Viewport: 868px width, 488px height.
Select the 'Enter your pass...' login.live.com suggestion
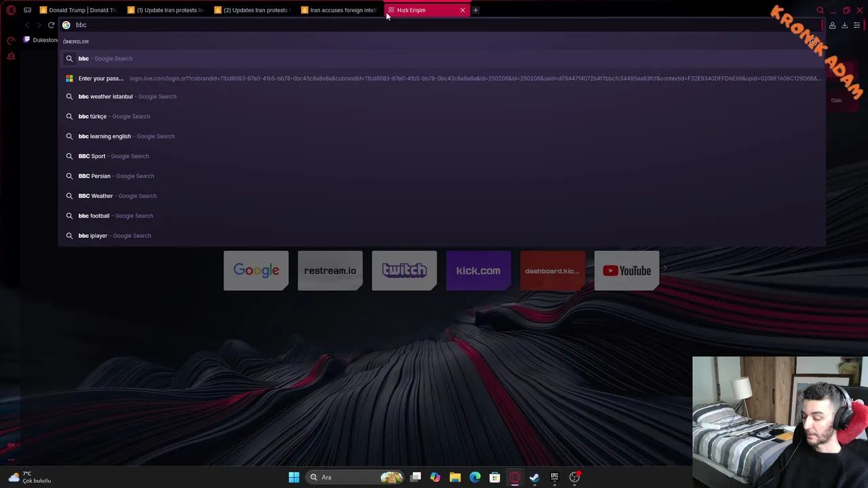(442, 78)
